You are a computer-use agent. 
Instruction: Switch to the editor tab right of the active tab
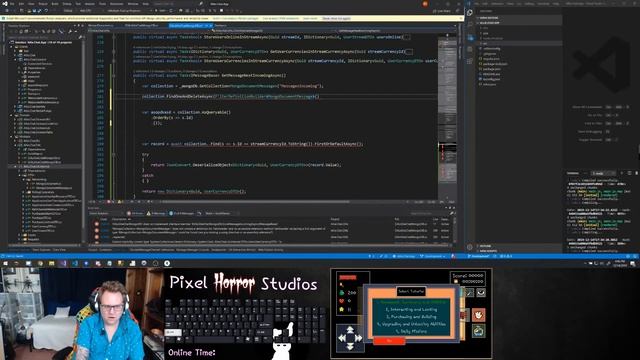pos(220,25)
